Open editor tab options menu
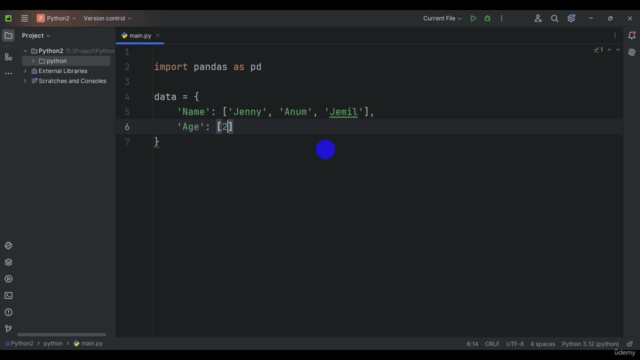 615,36
